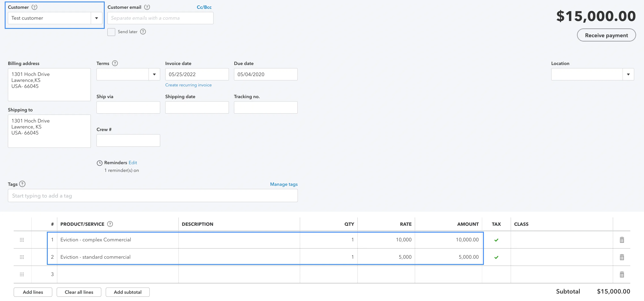
Task: Click the quantity cell of line 1
Action: click(x=328, y=240)
